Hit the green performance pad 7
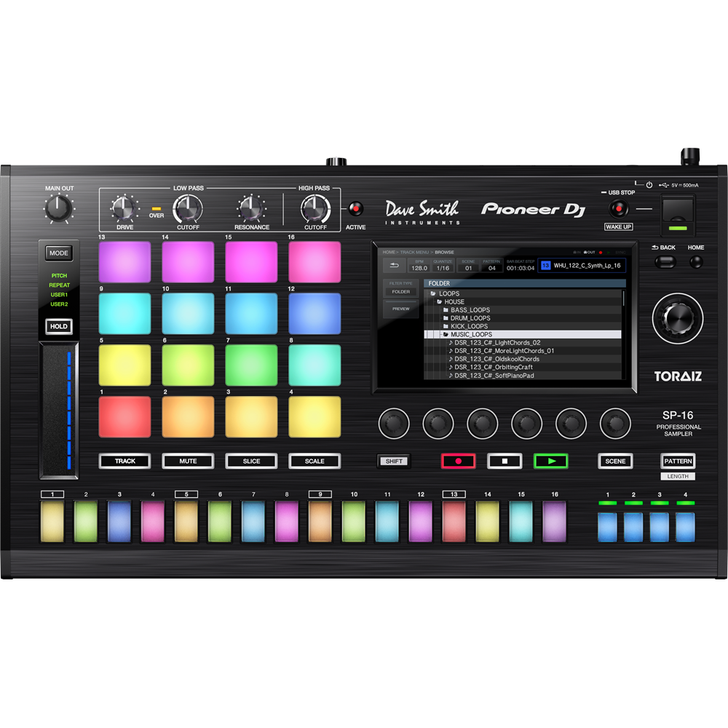The height and width of the screenshot is (728, 728). (251, 365)
